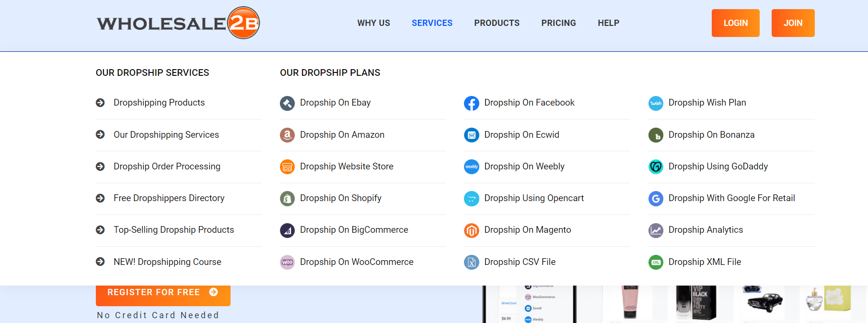Click the Facebook logo icon
The width and height of the screenshot is (868, 323).
[x=472, y=103]
